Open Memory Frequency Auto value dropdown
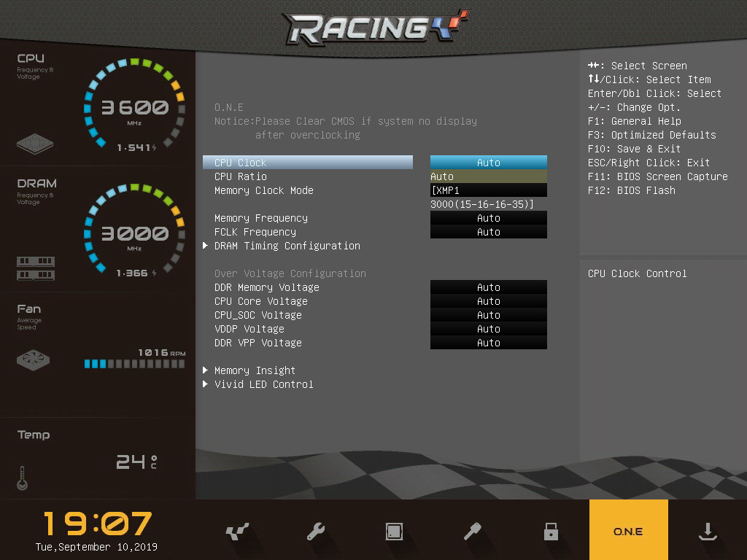Image resolution: width=747 pixels, height=560 pixels. (x=488, y=217)
